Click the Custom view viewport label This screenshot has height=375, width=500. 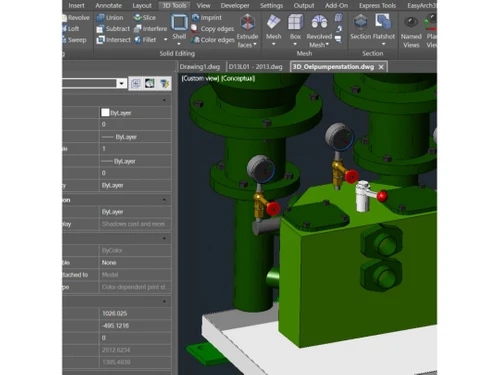(x=200, y=79)
